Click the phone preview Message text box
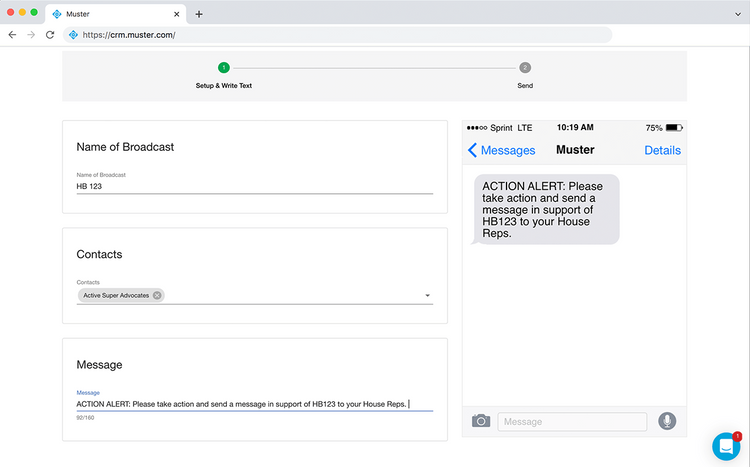Image resolution: width=750 pixels, height=467 pixels. point(572,422)
